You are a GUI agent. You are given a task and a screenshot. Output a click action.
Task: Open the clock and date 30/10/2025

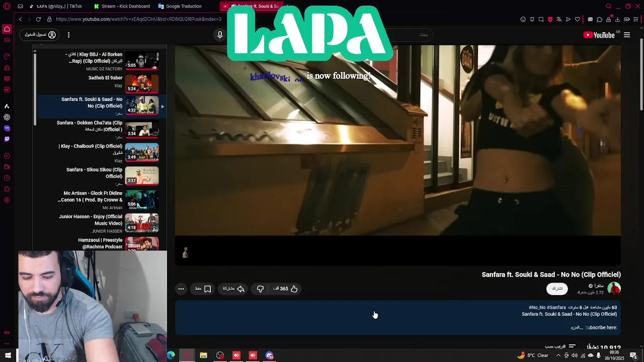pos(614,355)
